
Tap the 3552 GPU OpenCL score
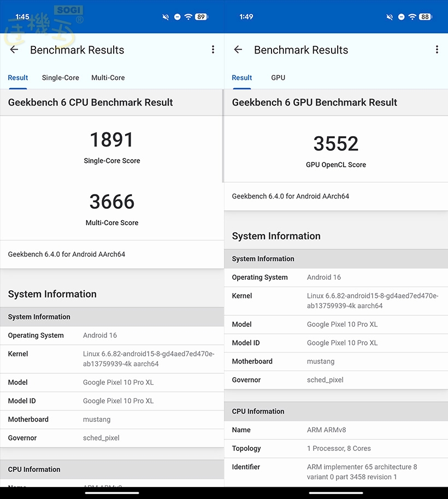pyautogui.click(x=335, y=144)
